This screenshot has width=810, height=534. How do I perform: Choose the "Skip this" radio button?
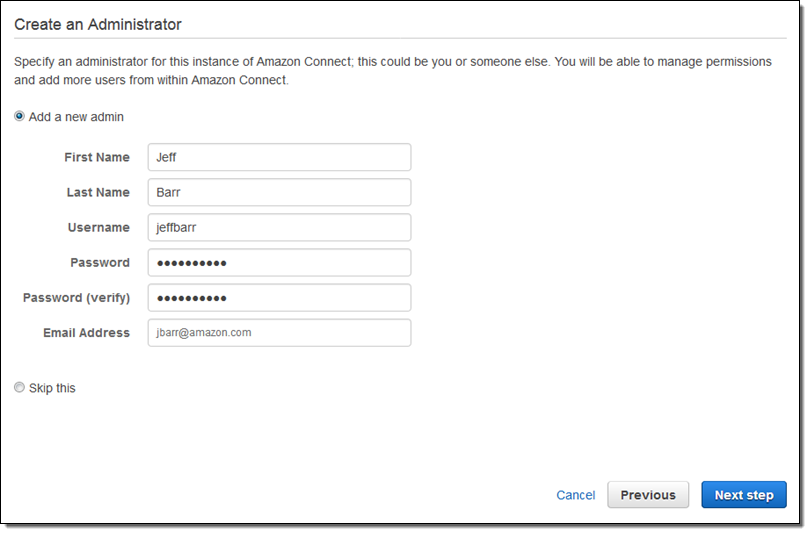[x=20, y=388]
